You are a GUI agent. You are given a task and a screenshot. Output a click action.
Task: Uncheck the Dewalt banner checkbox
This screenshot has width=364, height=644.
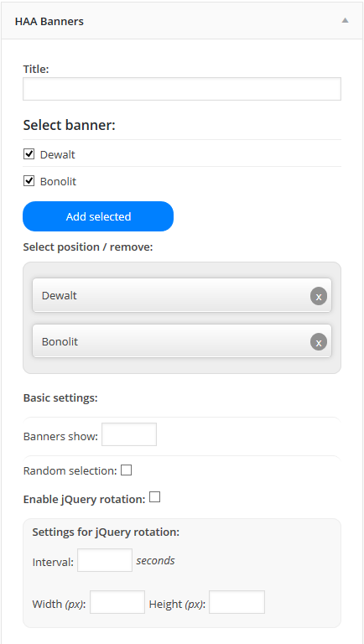point(29,154)
